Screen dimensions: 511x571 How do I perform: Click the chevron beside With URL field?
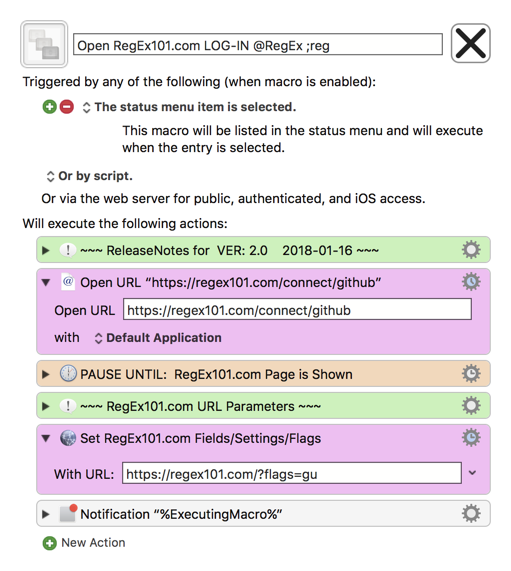click(x=472, y=473)
